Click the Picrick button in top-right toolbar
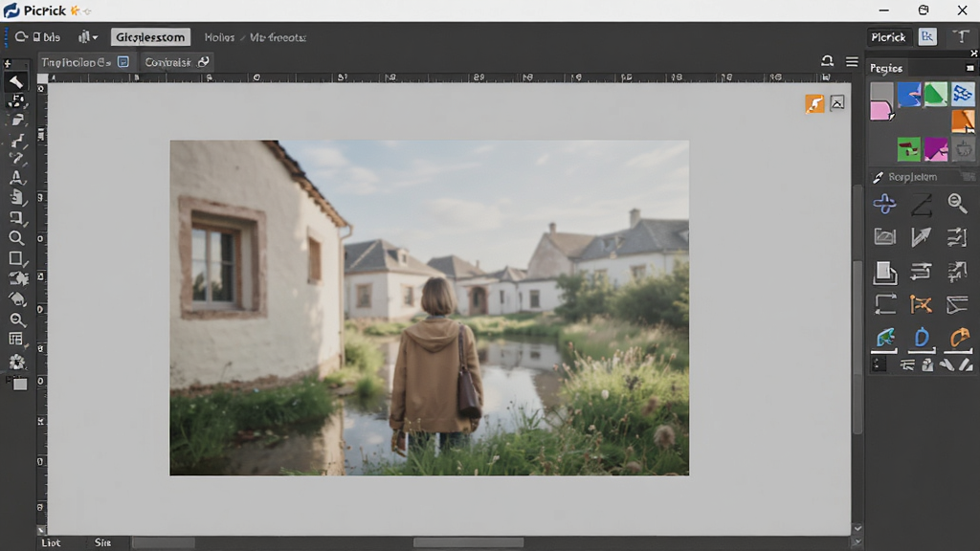The image size is (980, 551). (x=888, y=37)
